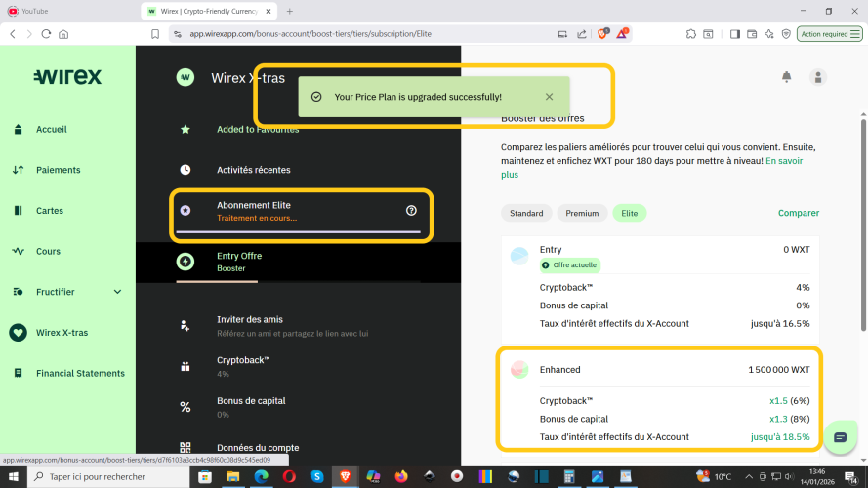The height and width of the screenshot is (488, 868).
Task: Open Financial Statements in the sidebar
Action: click(x=80, y=373)
